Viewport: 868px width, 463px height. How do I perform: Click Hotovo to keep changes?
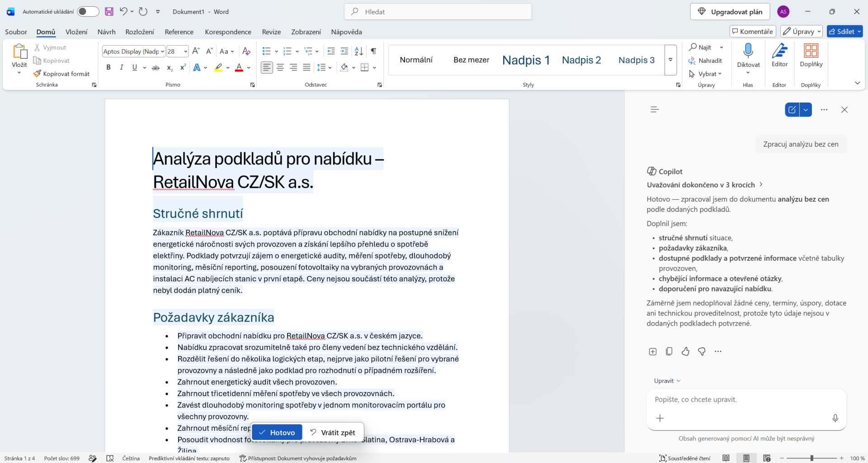[277, 432]
